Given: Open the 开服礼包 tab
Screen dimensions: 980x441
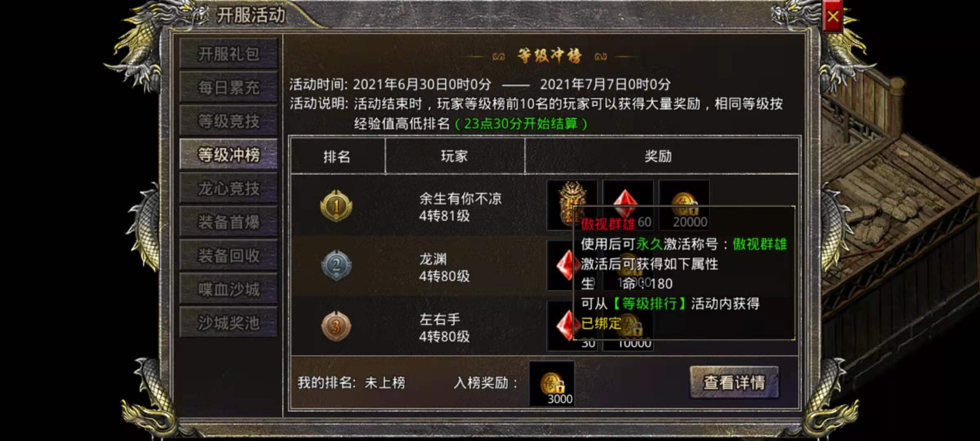Looking at the screenshot, I should 229,53.
